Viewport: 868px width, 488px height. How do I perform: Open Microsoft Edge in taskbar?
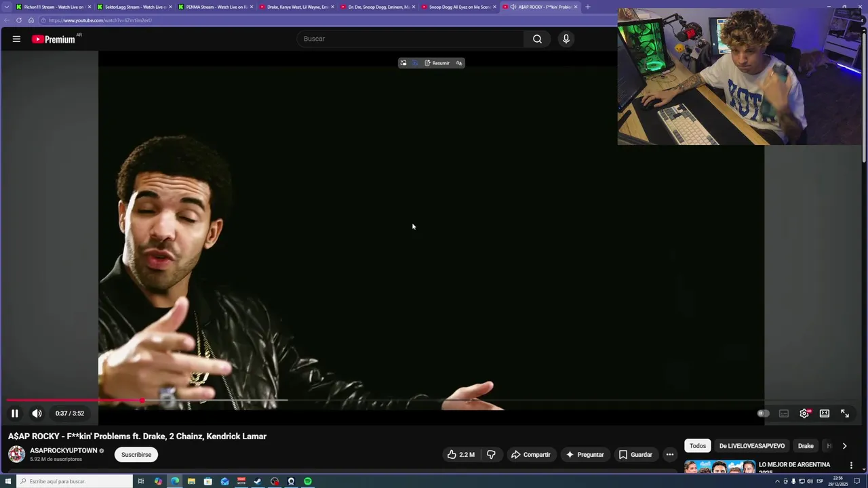pos(175,481)
